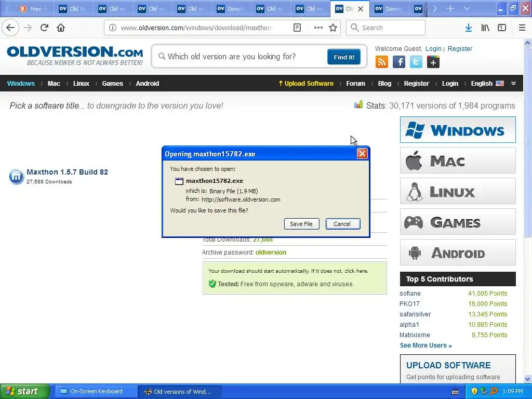The width and height of the screenshot is (532, 399).
Task: Click See More Users link
Action: coord(426,345)
